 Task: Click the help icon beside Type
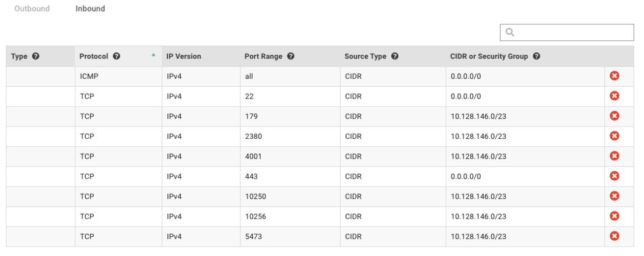(36, 57)
